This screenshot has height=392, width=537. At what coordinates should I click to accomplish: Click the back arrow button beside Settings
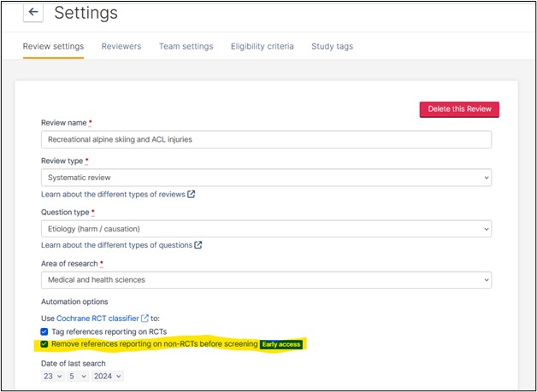pos(33,12)
